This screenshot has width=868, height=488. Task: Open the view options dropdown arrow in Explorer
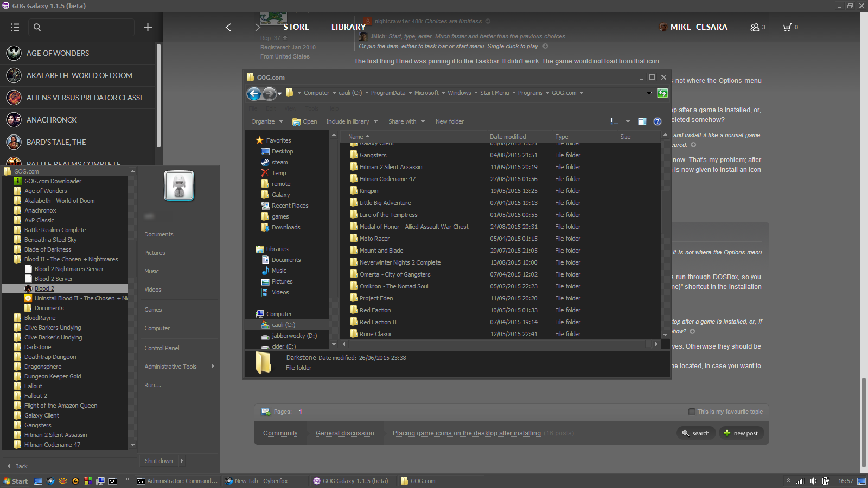pos(628,121)
